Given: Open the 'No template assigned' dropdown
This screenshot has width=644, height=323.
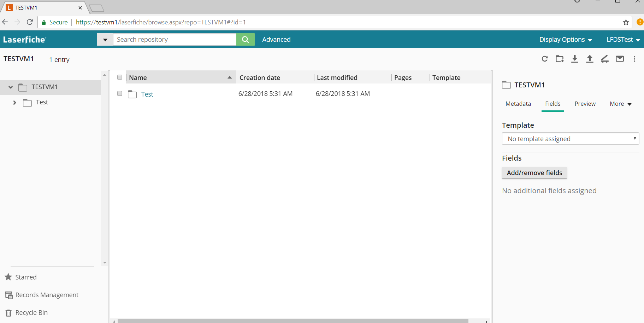Looking at the screenshot, I should [x=570, y=139].
